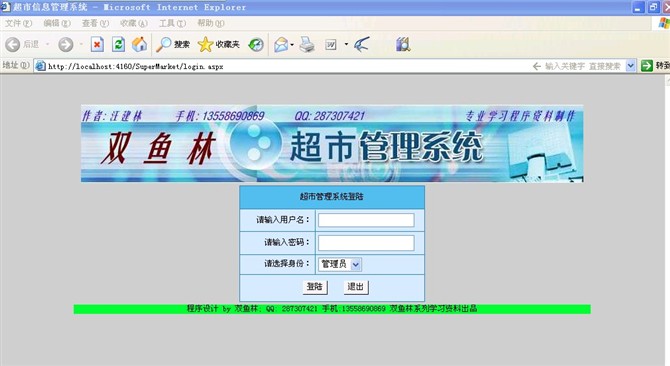Viewport: 670px width, 366px height.
Task: Go to the Home page icon
Action: (x=139, y=44)
